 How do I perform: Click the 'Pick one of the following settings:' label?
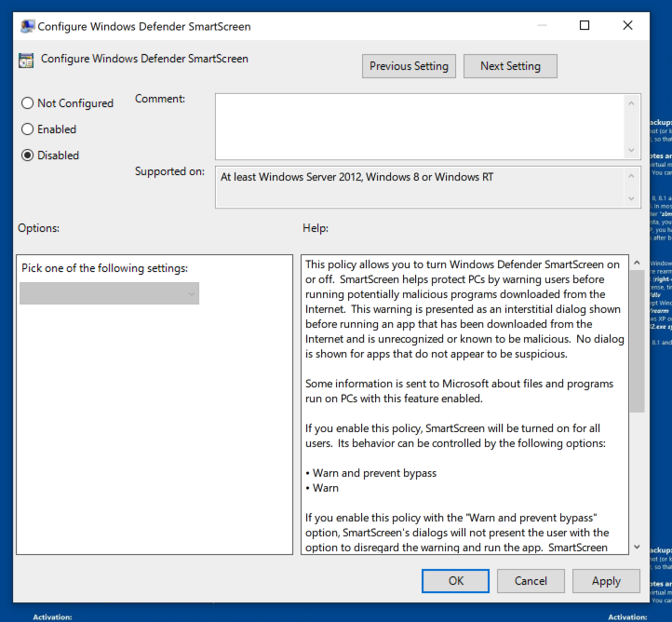coord(104,268)
